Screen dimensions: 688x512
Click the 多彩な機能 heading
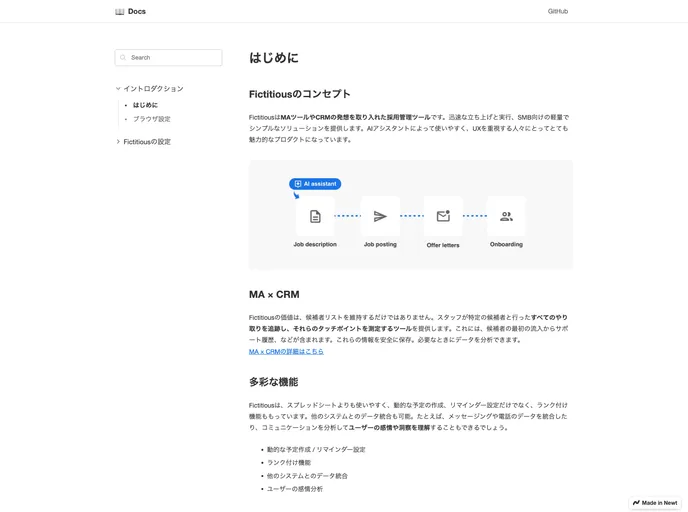pyautogui.click(x=273, y=382)
